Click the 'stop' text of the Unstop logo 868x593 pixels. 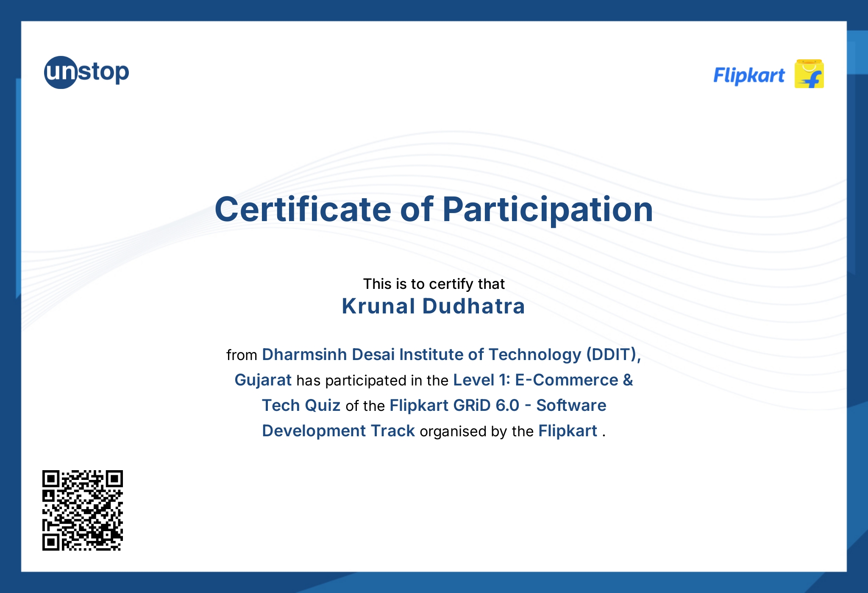105,72
